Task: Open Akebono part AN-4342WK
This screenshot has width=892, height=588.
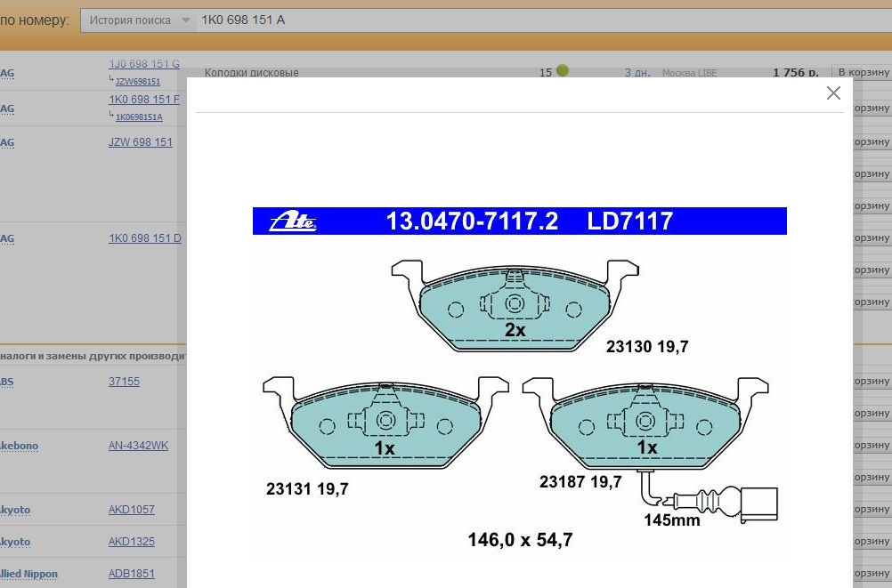Action: (138, 446)
